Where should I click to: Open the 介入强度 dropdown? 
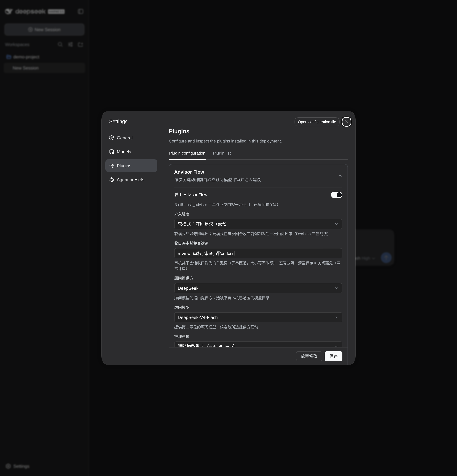(x=258, y=224)
